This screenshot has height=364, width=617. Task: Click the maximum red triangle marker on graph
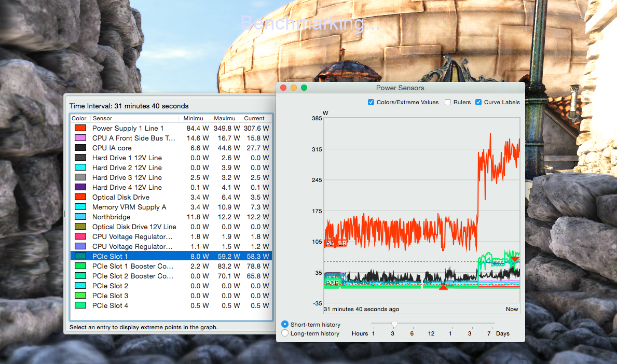[x=514, y=259]
